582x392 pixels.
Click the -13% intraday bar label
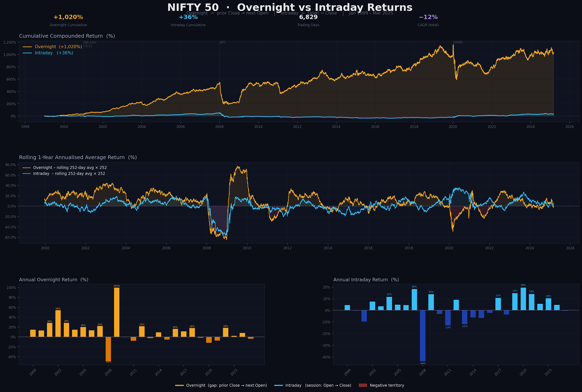coord(448,328)
